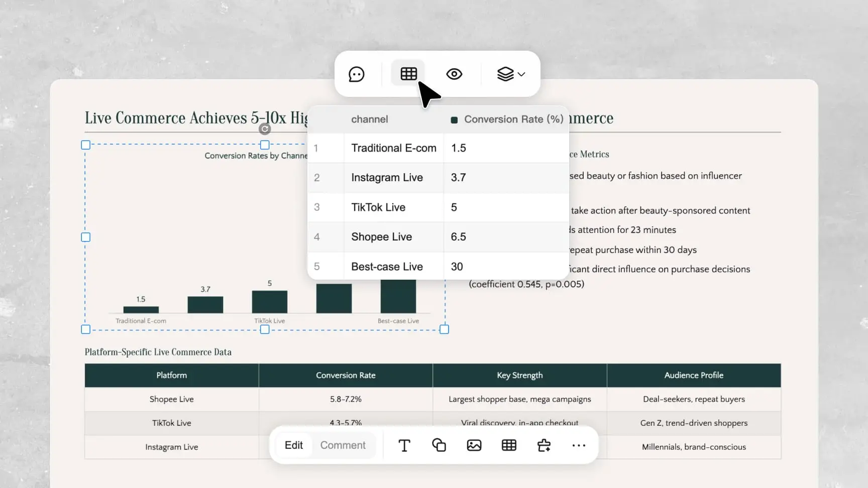Click 'Millennials, brand-conscious' cell
This screenshot has width=868, height=488.
click(x=694, y=447)
